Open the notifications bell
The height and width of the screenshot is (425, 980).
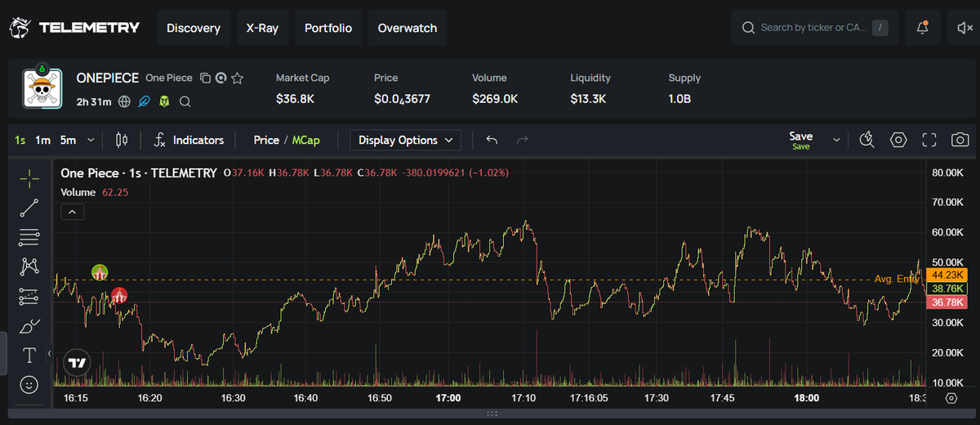click(923, 28)
